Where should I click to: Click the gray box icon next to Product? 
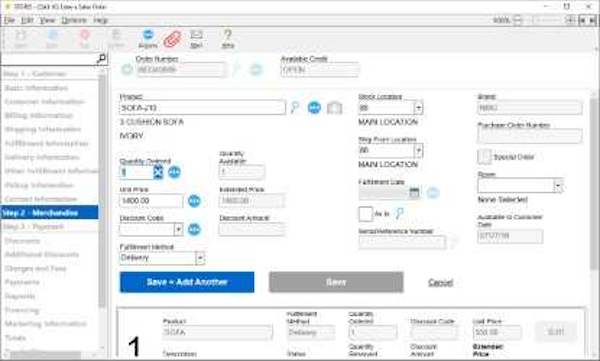coord(334,108)
